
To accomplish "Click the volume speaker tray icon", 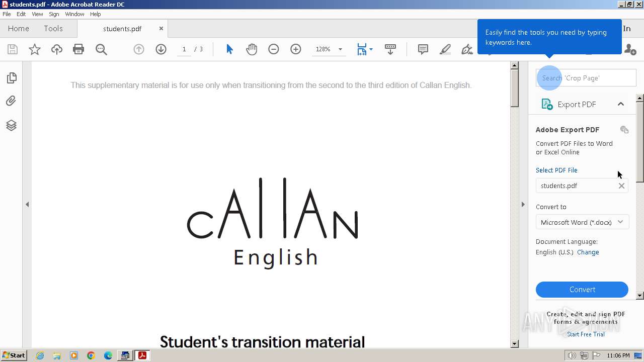I will pyautogui.click(x=572, y=355).
